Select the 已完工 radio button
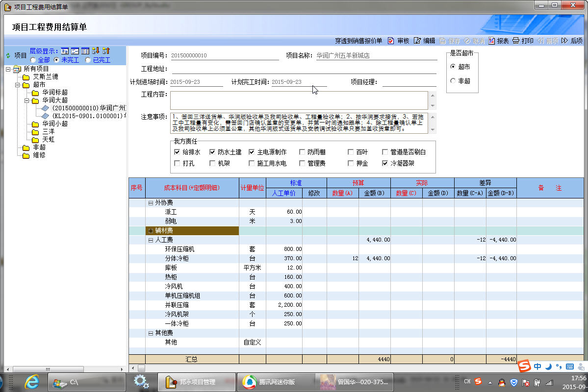Image resolution: width=588 pixels, height=392 pixels. click(88, 60)
